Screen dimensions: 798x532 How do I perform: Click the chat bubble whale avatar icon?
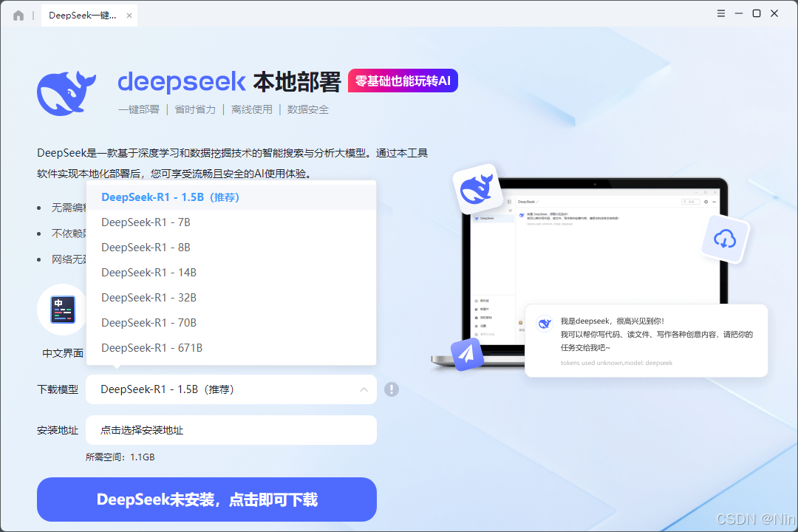pyautogui.click(x=545, y=324)
